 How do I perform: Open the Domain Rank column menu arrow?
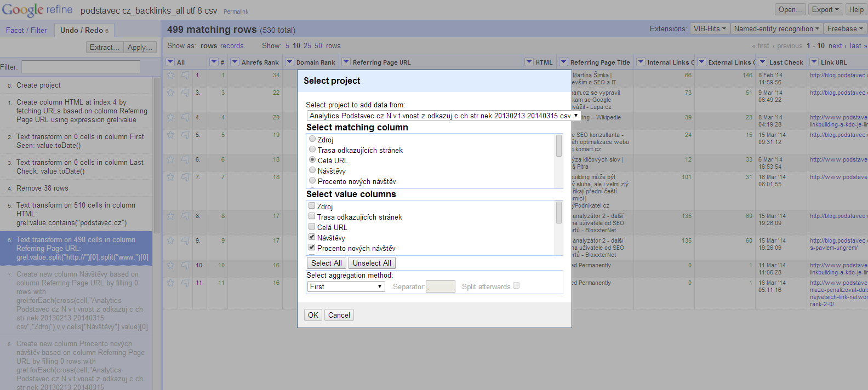tap(290, 62)
